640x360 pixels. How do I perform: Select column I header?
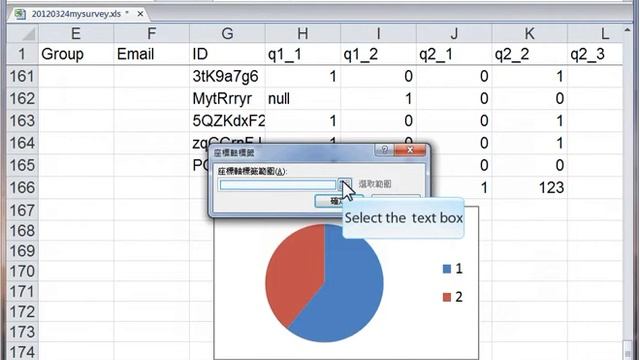[378, 33]
